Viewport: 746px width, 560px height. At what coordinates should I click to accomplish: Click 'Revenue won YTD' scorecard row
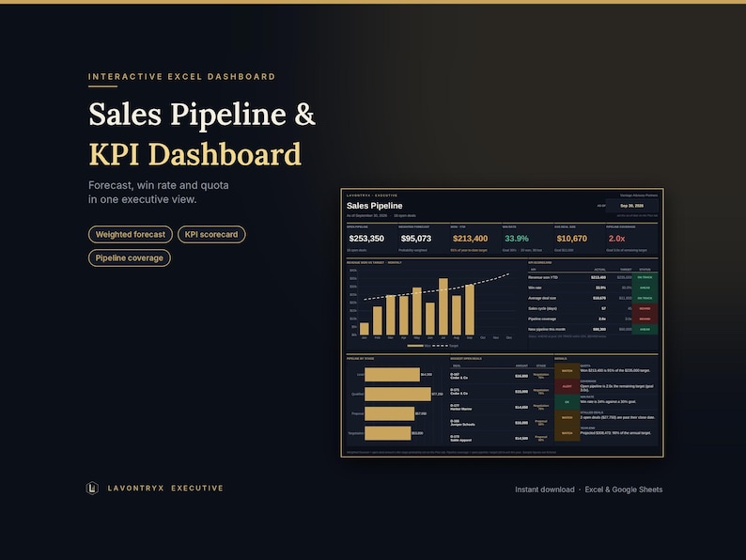click(592, 277)
